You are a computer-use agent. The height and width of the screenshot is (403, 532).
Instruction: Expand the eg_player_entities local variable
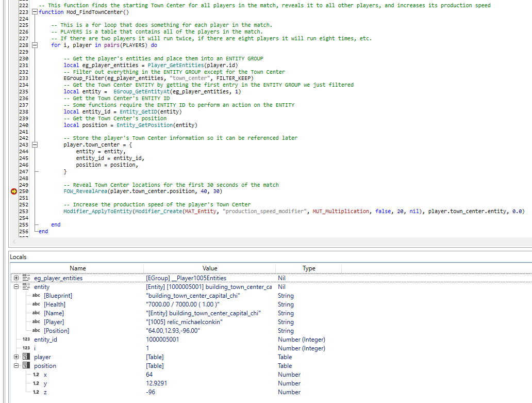coord(16,278)
